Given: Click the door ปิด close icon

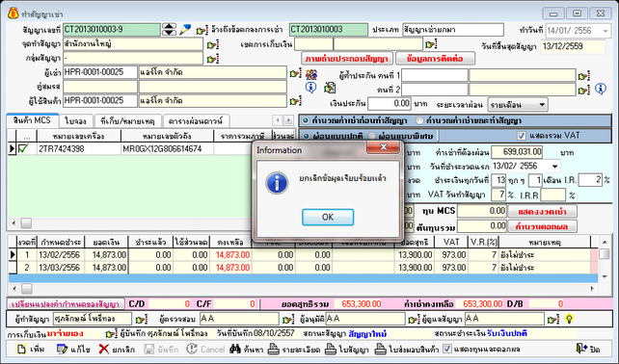Looking at the screenshot, I should coord(581,349).
